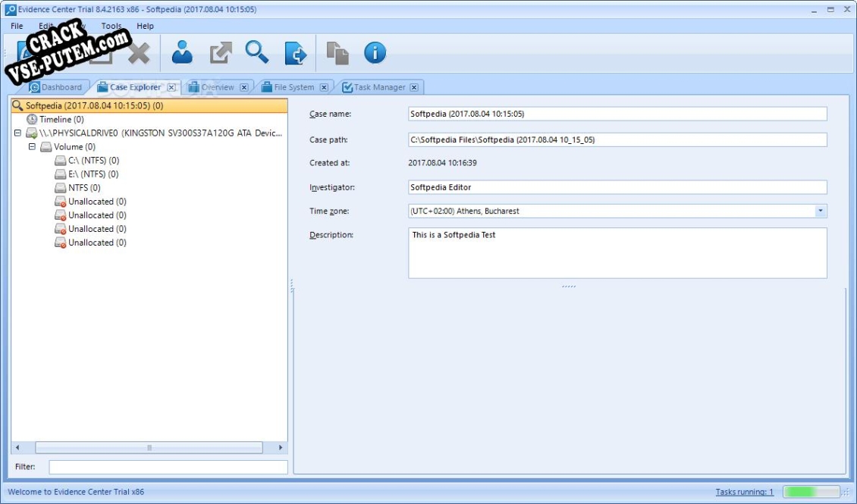
Task: Click the Investigator: label
Action: pos(331,187)
